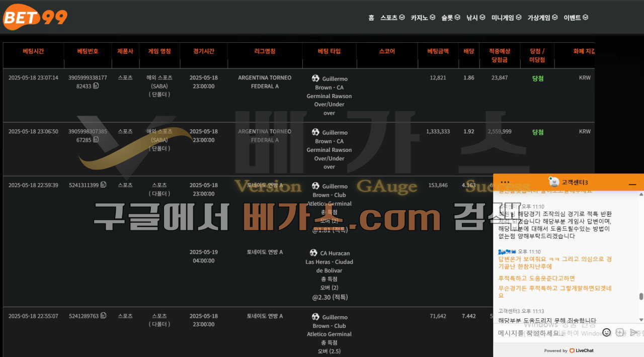Click the chat scrollbar up arrow
The image size is (644, 357).
click(641, 194)
